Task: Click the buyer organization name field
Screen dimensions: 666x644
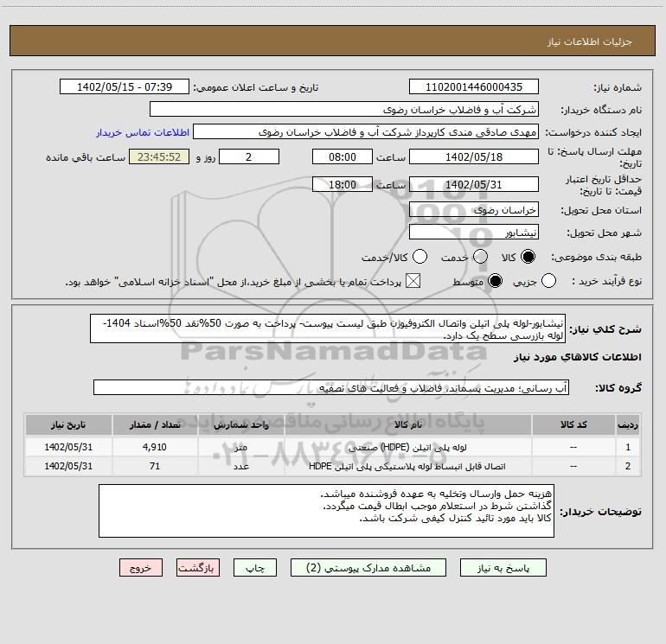Action: 344,109
